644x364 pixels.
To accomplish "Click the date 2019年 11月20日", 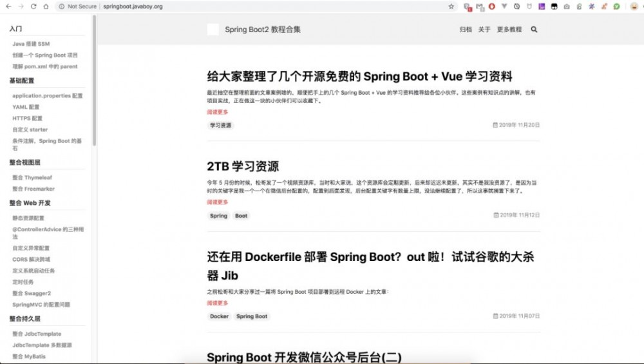I will tap(516, 125).
